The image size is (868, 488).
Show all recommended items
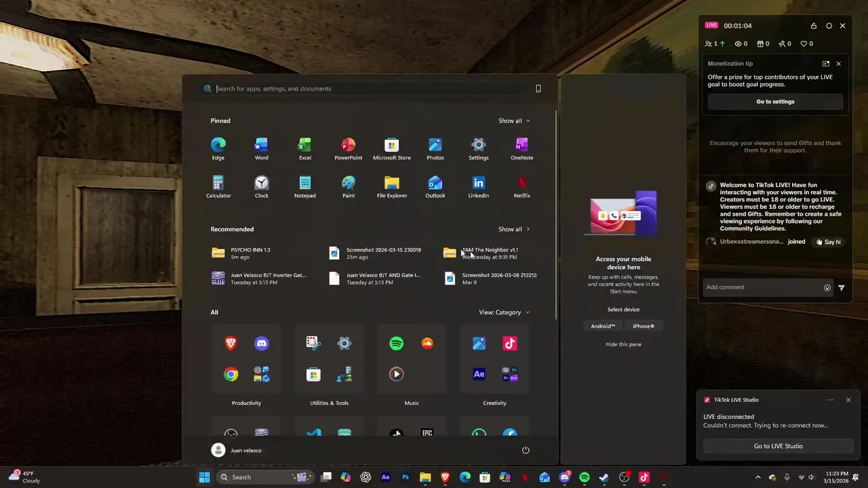pos(514,229)
